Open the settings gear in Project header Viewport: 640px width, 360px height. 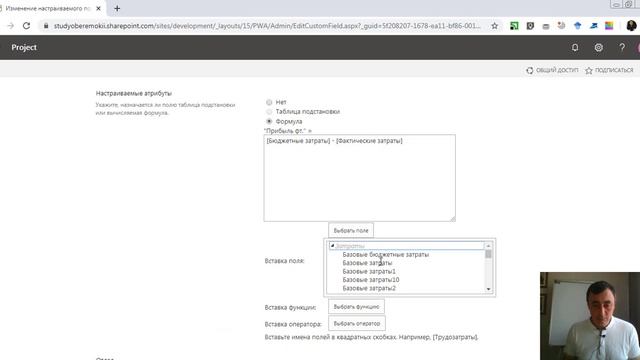(598, 47)
